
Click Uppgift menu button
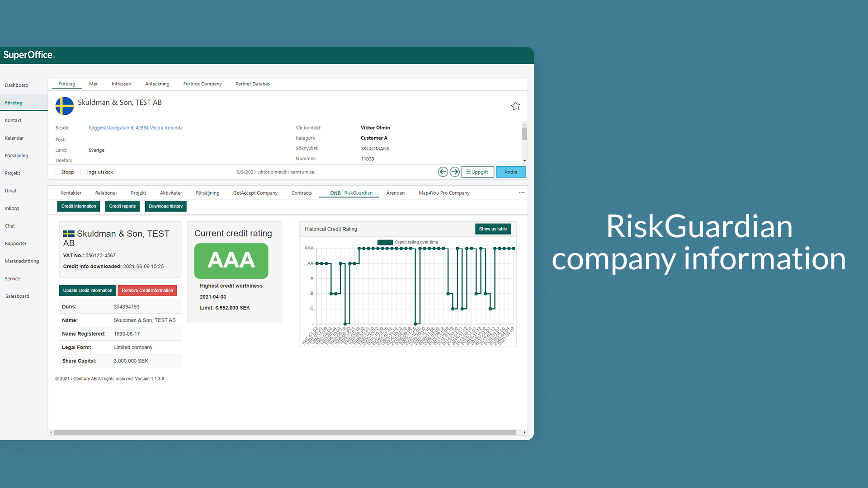(x=477, y=172)
